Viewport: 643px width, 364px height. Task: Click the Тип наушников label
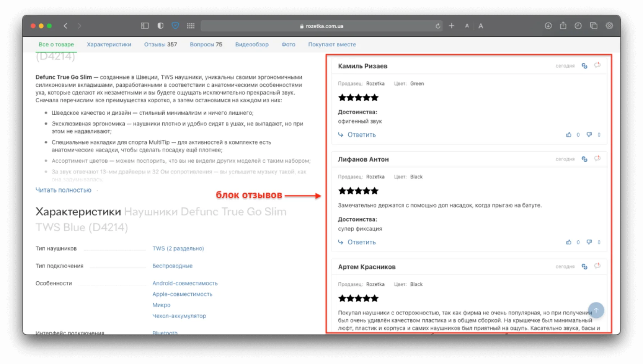[56, 249]
